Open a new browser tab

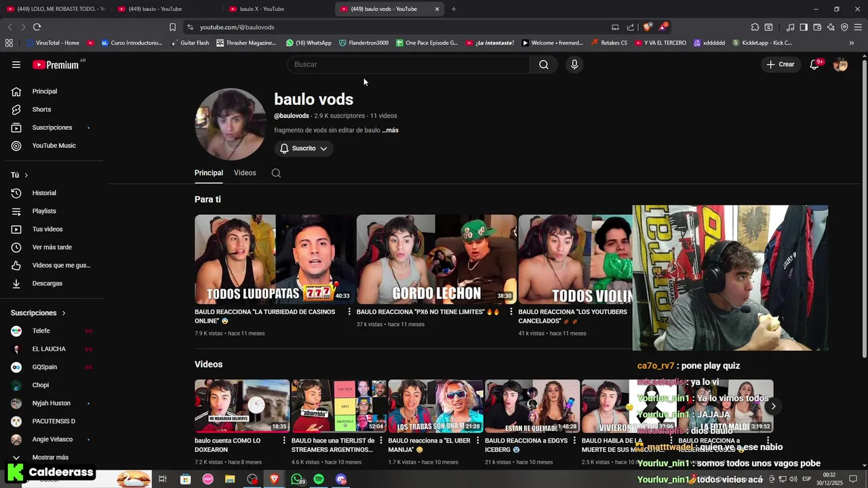454,9
